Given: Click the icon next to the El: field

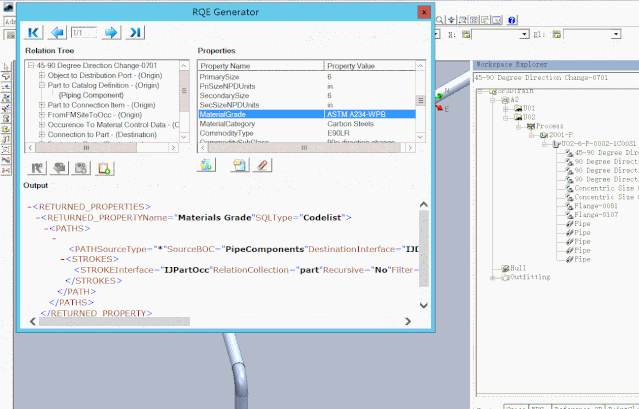Looking at the screenshot, I should coord(557,34).
